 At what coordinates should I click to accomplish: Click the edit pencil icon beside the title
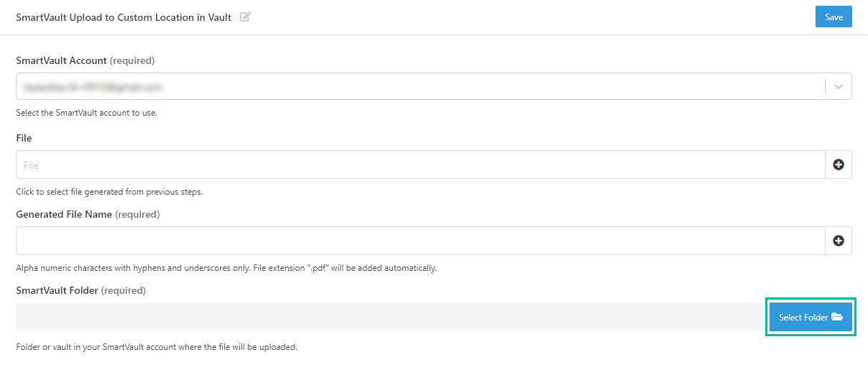[x=245, y=17]
